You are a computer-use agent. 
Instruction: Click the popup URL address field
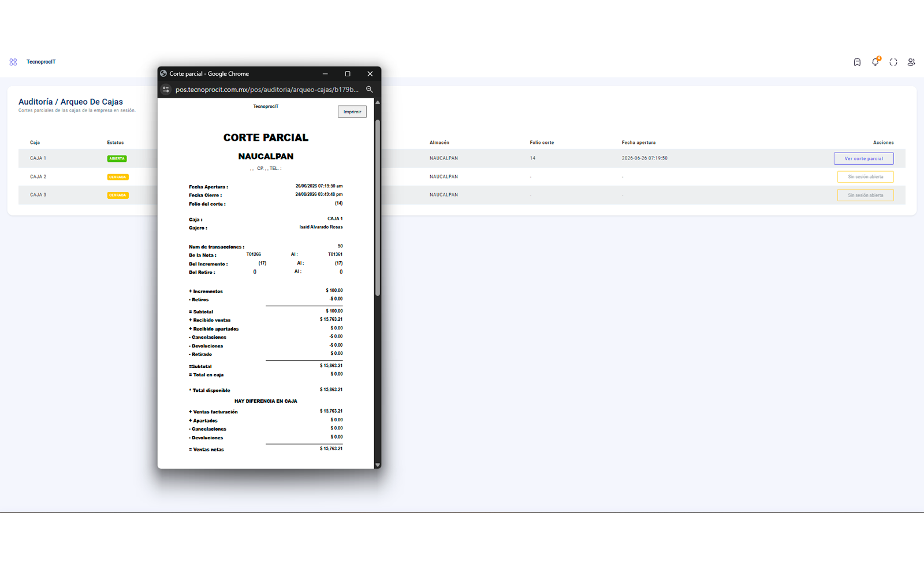click(267, 90)
